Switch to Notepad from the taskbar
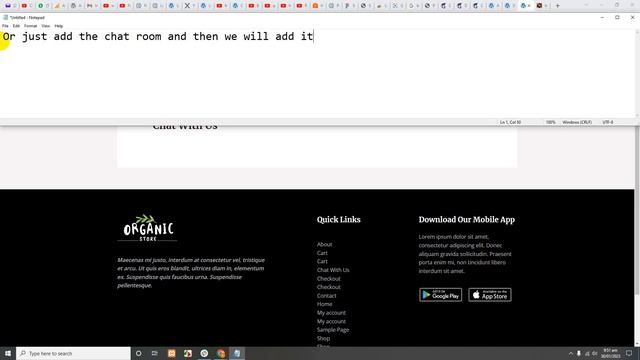Image resolution: width=640 pixels, height=360 pixels. pos(237,353)
